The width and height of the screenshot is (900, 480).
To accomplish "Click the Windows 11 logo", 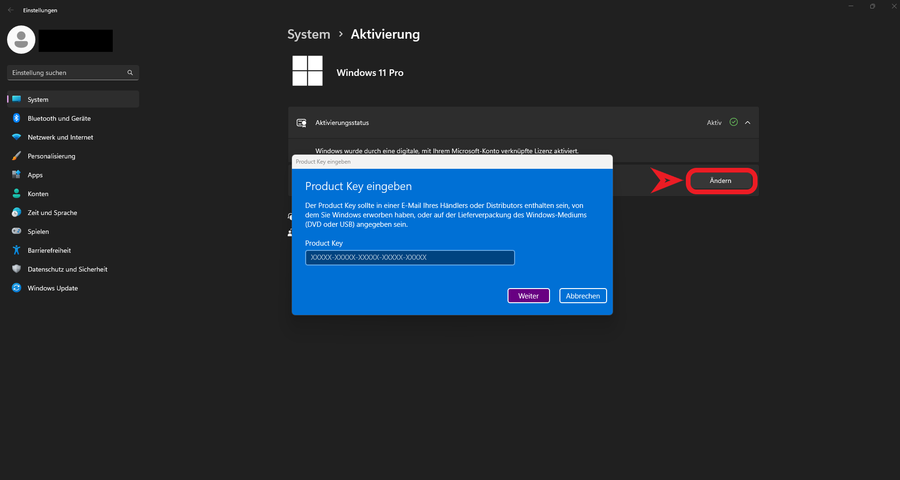I will [308, 71].
